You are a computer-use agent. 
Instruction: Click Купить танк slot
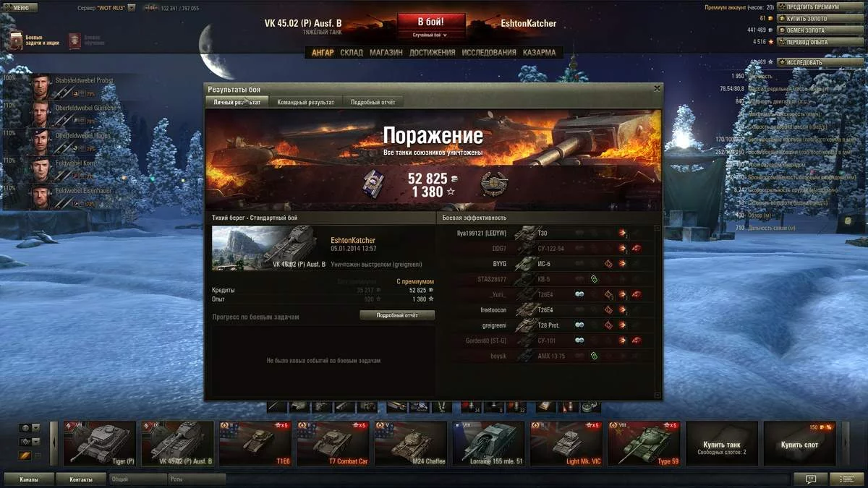click(722, 443)
